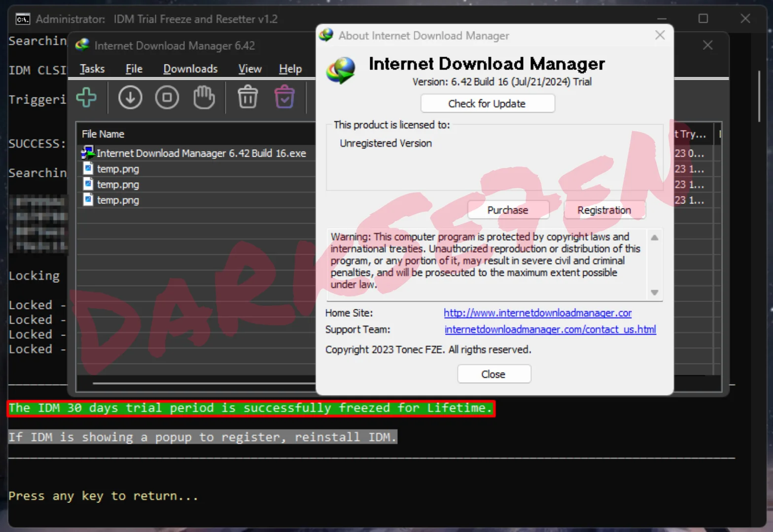Select the second temp.png file row
This screenshot has width=773, height=532.
(196, 185)
